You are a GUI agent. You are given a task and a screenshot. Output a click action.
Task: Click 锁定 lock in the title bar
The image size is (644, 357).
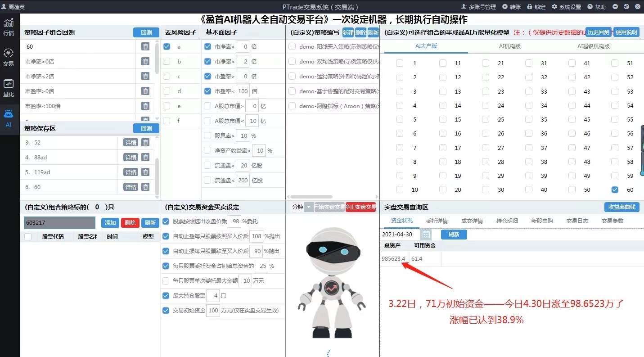coord(536,7)
